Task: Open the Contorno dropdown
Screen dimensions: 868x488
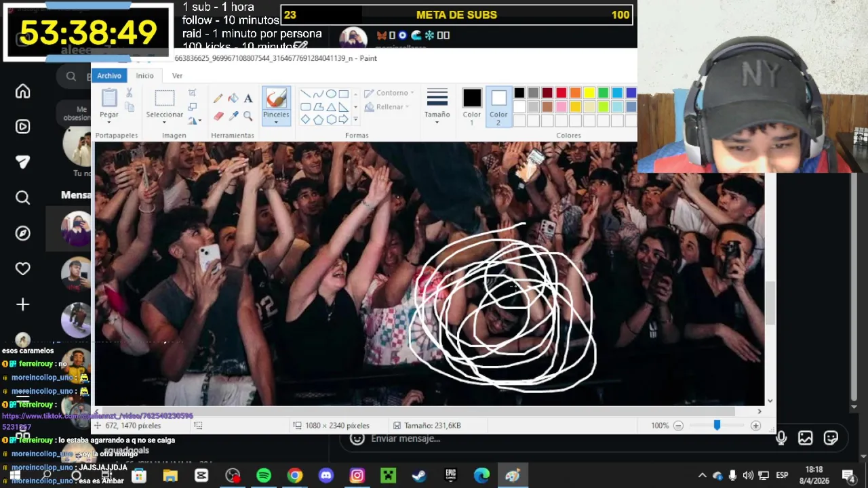Action: [389, 93]
